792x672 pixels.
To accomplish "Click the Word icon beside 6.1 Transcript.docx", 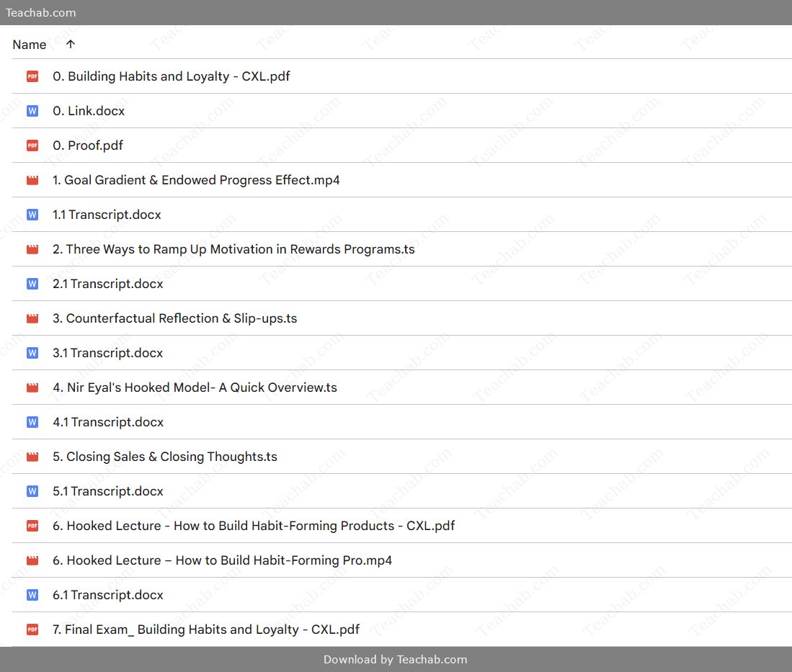I will tap(32, 595).
